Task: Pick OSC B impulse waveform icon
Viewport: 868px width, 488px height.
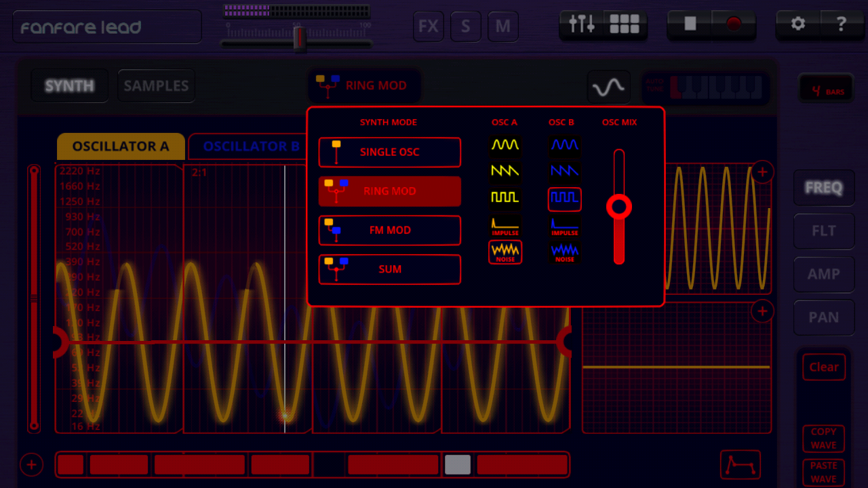Action: pos(564,226)
